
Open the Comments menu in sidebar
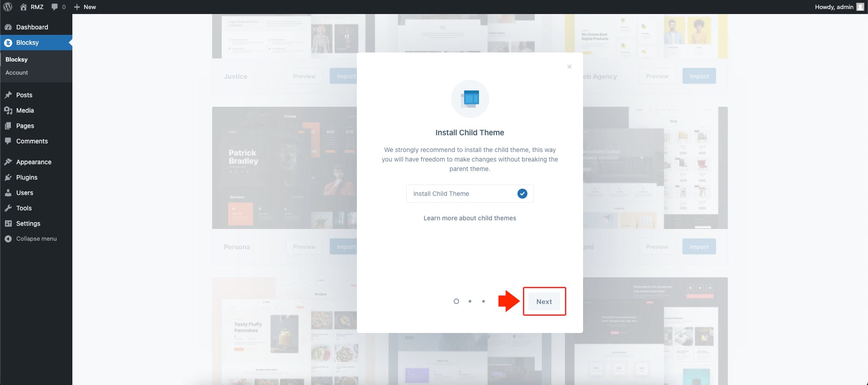(36, 141)
